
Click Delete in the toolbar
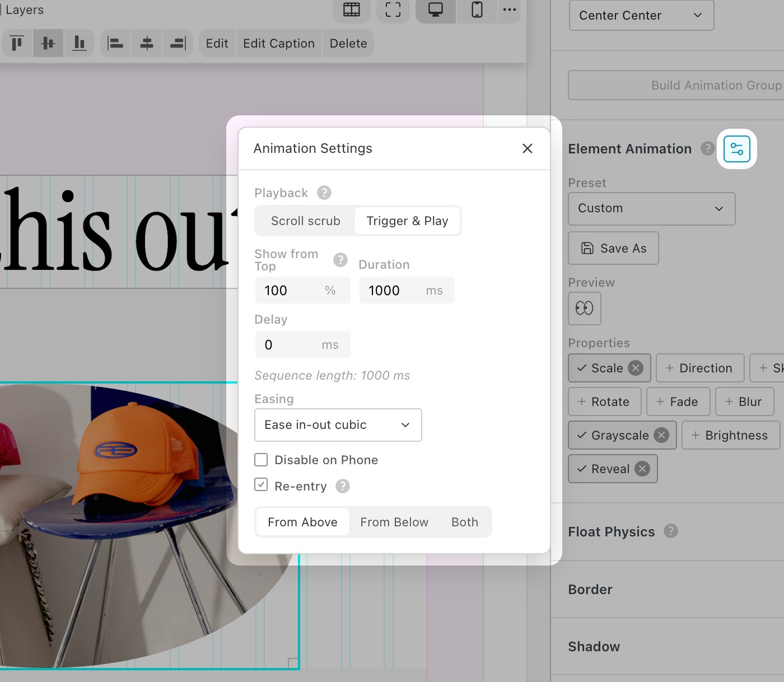(348, 43)
